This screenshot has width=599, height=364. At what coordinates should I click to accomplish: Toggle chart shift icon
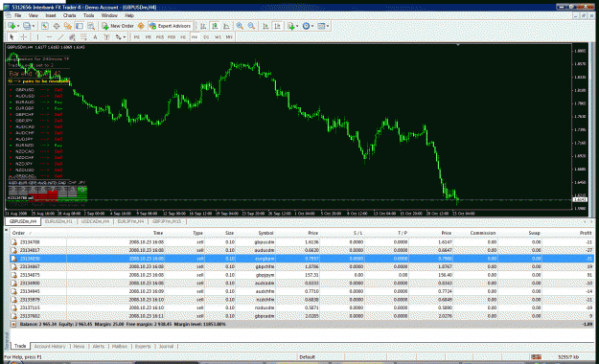coord(278,26)
